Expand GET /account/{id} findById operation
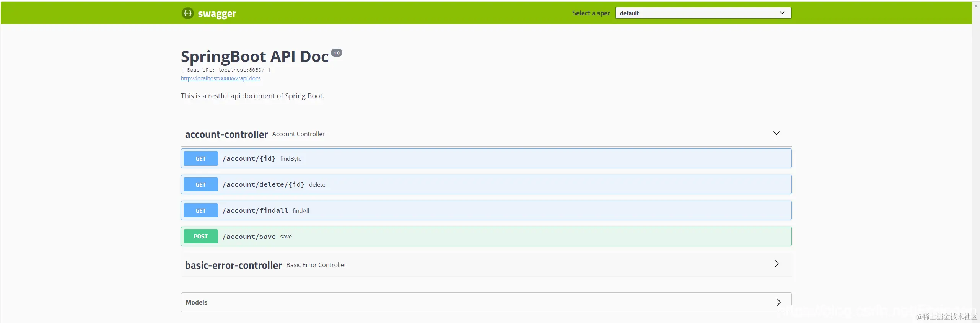The width and height of the screenshot is (980, 323). point(486,158)
